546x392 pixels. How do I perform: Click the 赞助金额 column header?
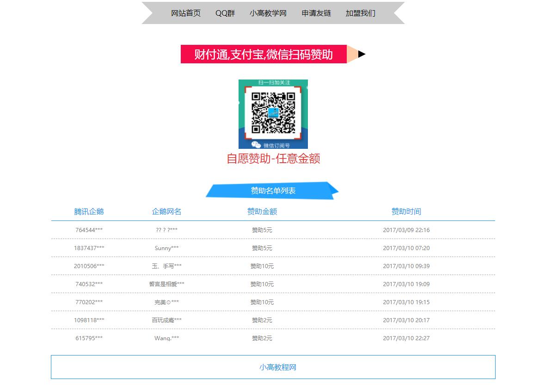click(x=262, y=212)
